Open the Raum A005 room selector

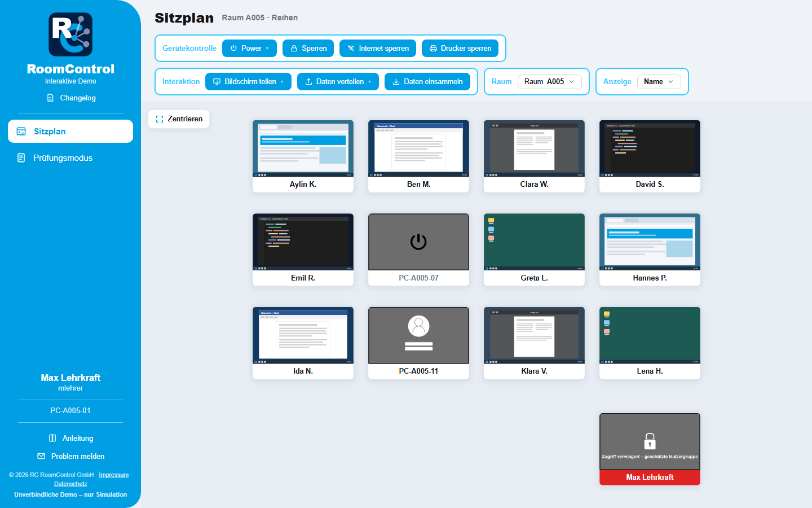click(x=549, y=82)
